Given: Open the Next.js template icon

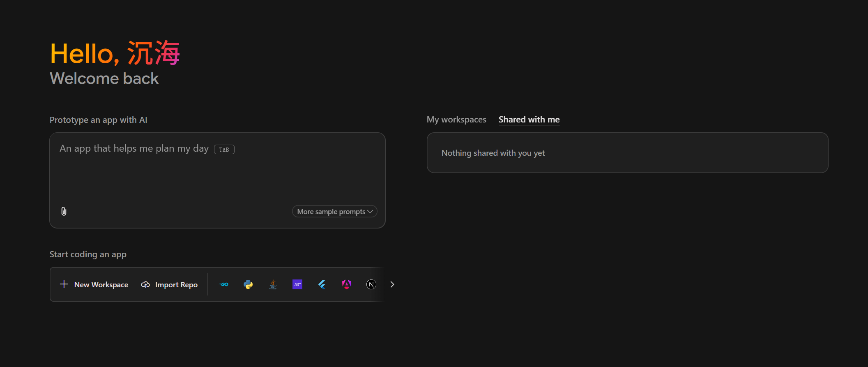Looking at the screenshot, I should pos(371,284).
